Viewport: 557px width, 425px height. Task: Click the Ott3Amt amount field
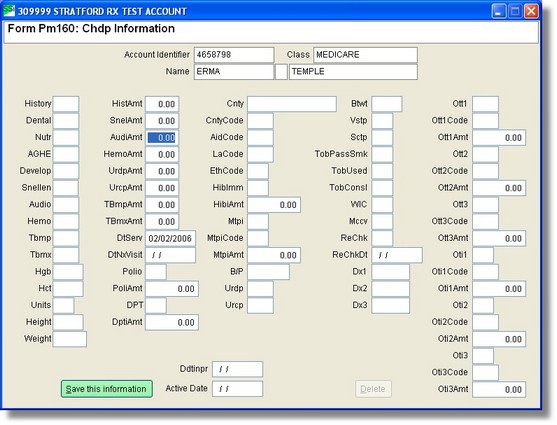[x=499, y=238]
